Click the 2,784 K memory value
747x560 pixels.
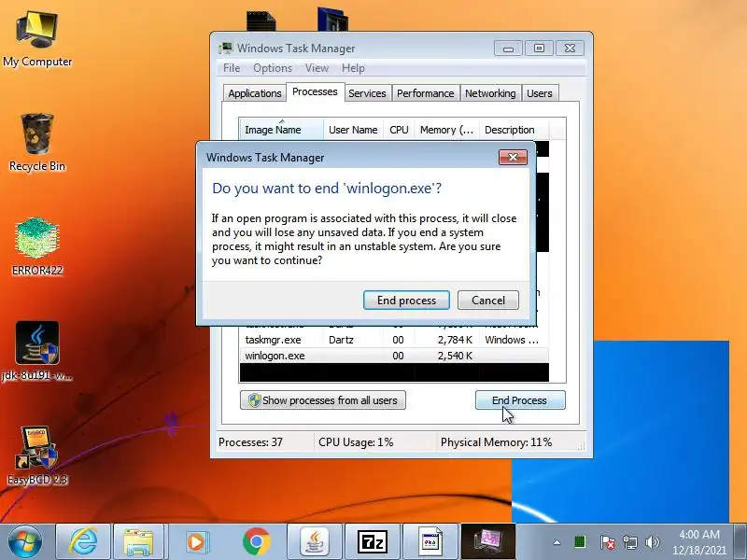tap(455, 340)
